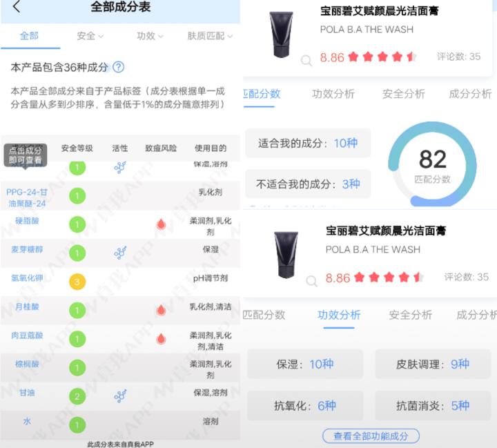Tap 评论数: 35 in the lower product card
The height and width of the screenshot is (448, 497).
[466, 277]
